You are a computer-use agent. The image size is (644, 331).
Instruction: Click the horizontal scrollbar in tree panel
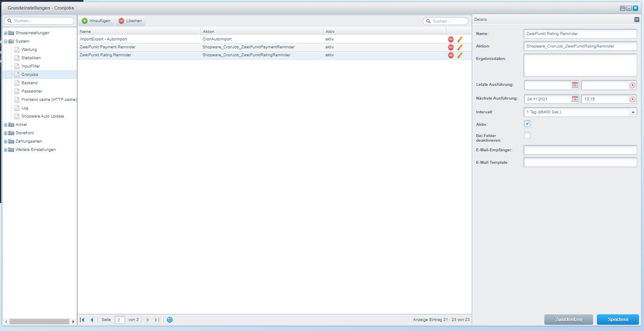click(x=39, y=322)
